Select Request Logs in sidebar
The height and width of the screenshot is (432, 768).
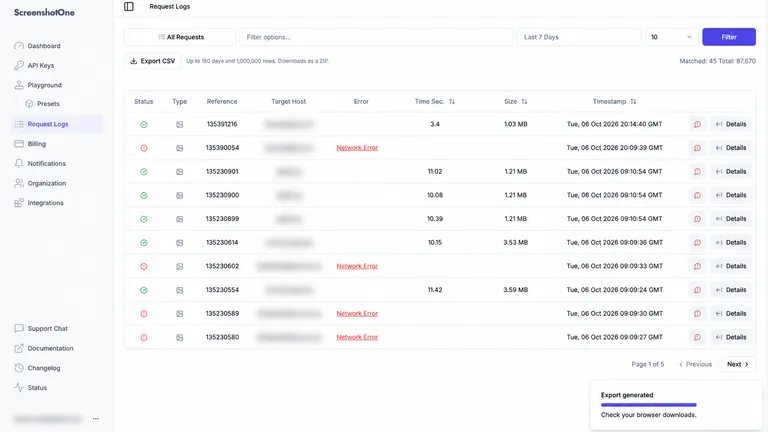pos(57,124)
